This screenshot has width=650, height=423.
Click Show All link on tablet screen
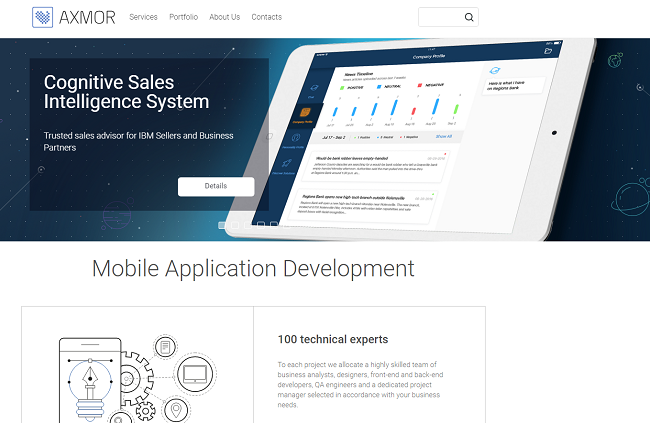tap(443, 136)
